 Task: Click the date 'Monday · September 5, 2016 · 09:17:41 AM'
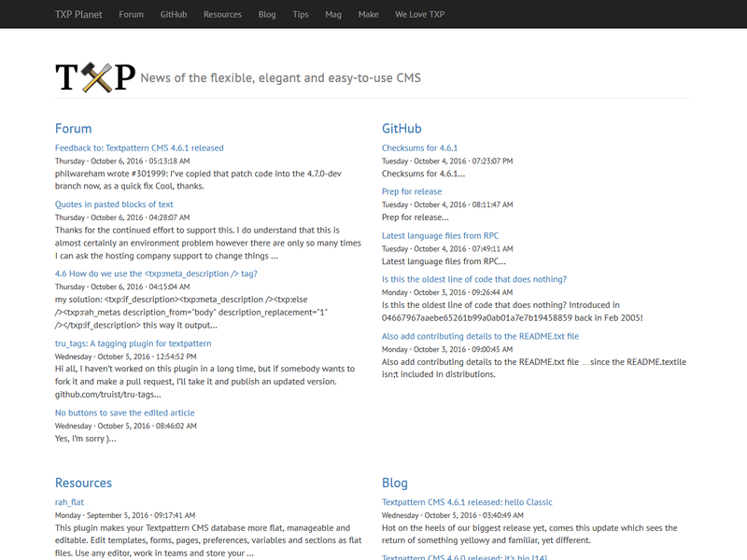pyautogui.click(x=125, y=515)
